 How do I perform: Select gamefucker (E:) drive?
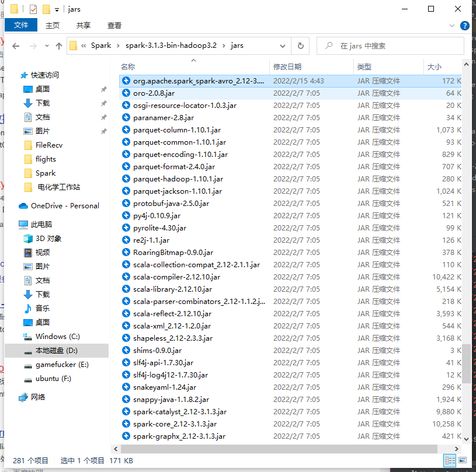coord(62,364)
